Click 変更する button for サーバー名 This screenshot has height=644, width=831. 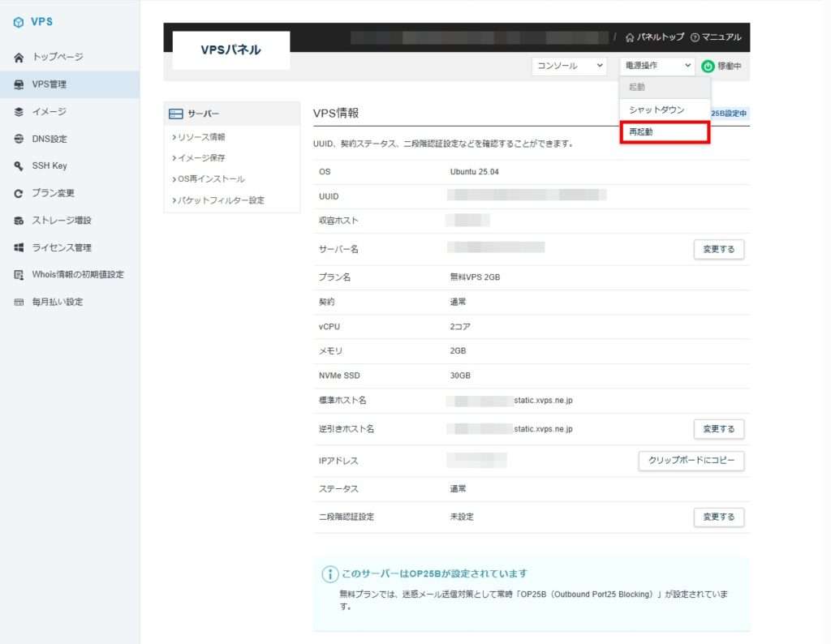coord(718,249)
